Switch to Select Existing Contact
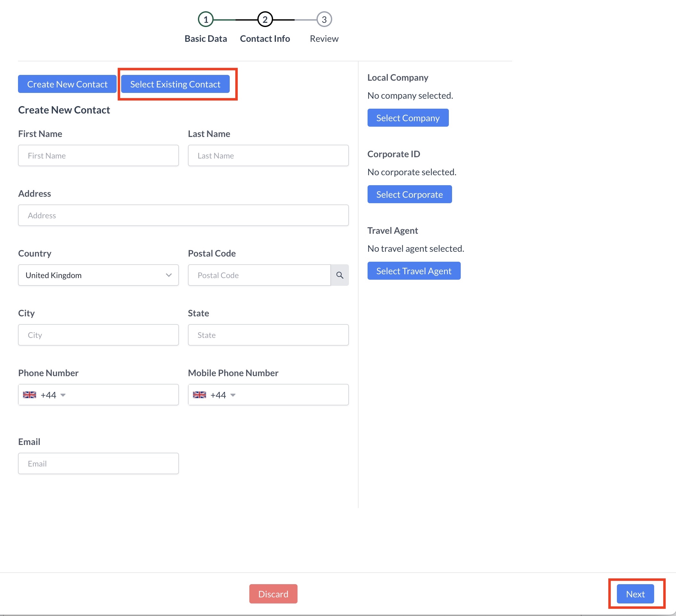Viewport: 676px width, 616px height. [175, 84]
